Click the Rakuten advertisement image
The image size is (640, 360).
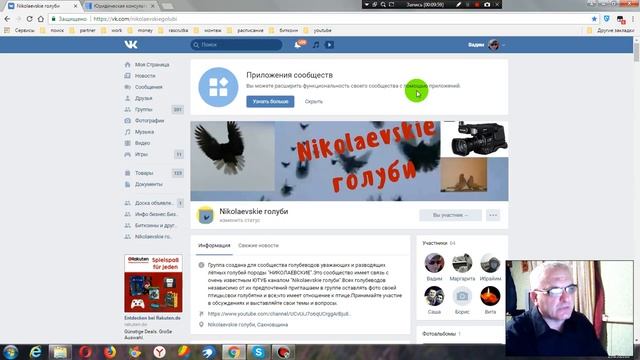[153, 284]
